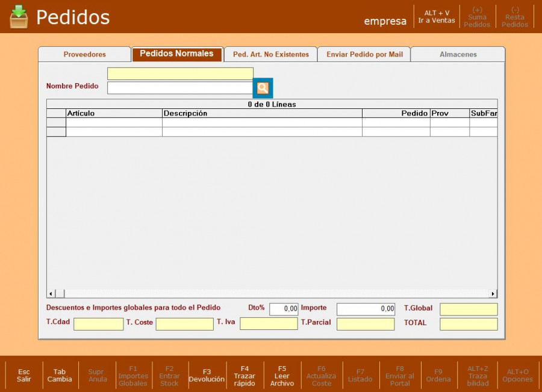Viewport: 542px width, 392px height.
Task: Go to Ventas with ALT+V button
Action: pos(437,17)
